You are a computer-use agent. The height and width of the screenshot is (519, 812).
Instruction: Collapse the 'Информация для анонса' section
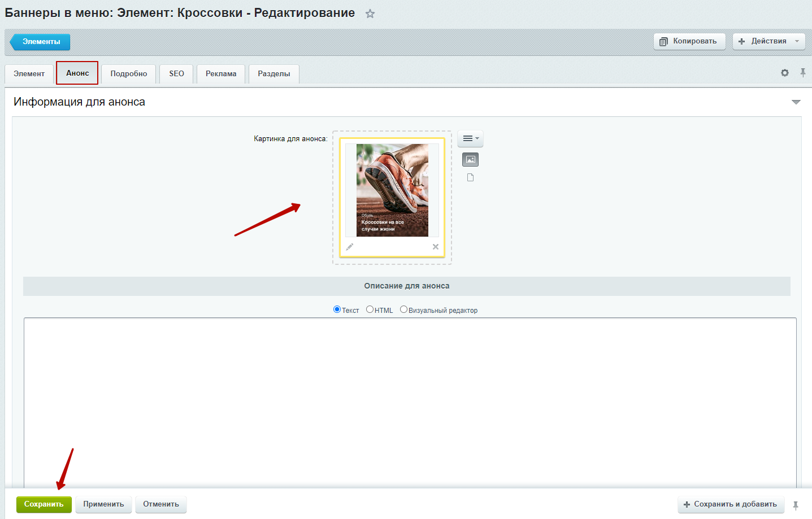(796, 102)
